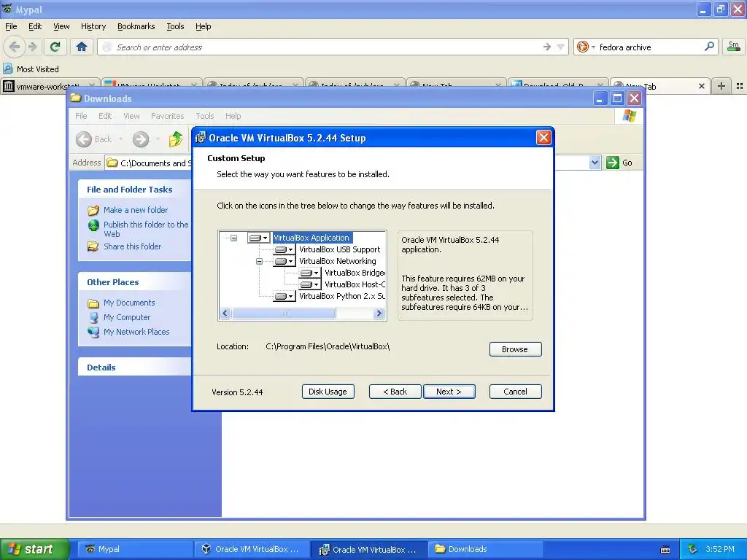Screen dimensions: 747x560
Task: Click Browse to change install location
Action: click(515, 349)
